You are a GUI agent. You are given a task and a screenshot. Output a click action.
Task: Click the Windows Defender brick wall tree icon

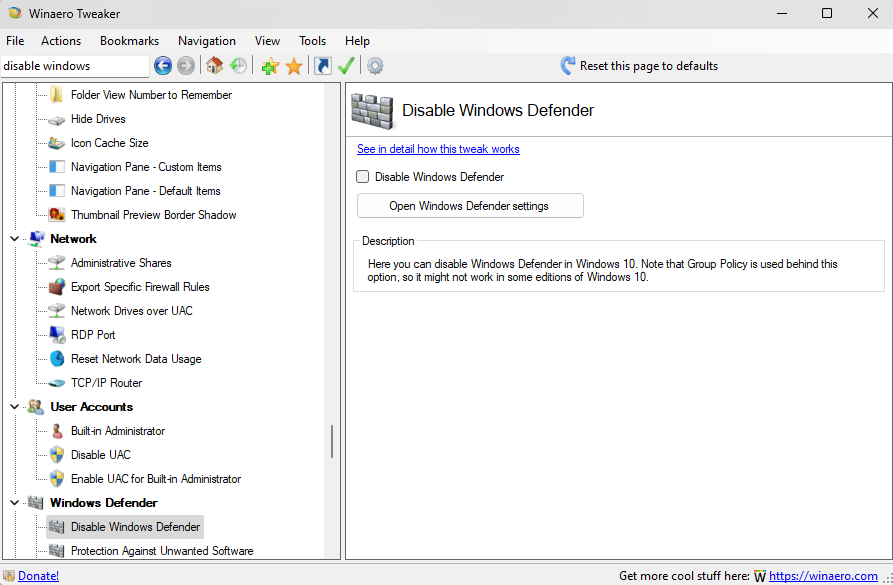coord(35,502)
